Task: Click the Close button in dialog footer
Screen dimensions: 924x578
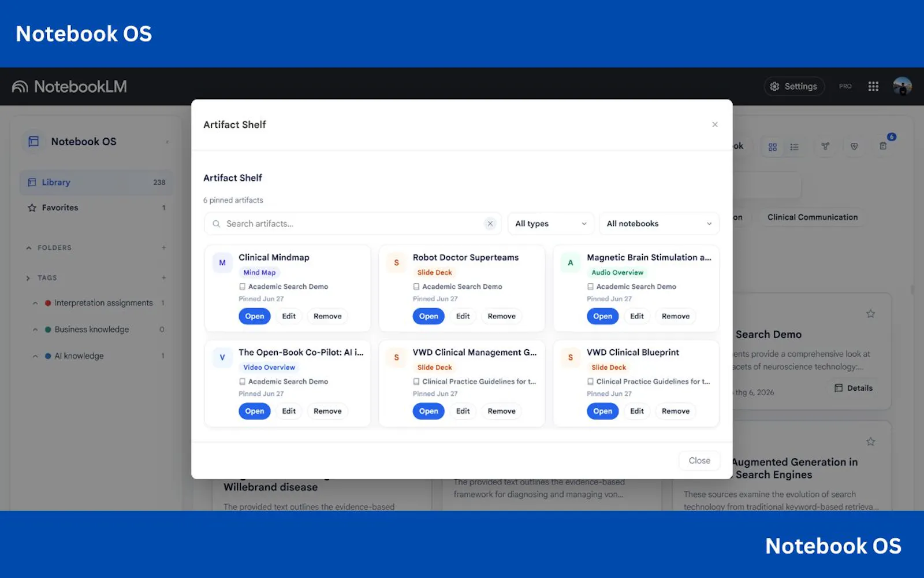Action: [x=699, y=461]
